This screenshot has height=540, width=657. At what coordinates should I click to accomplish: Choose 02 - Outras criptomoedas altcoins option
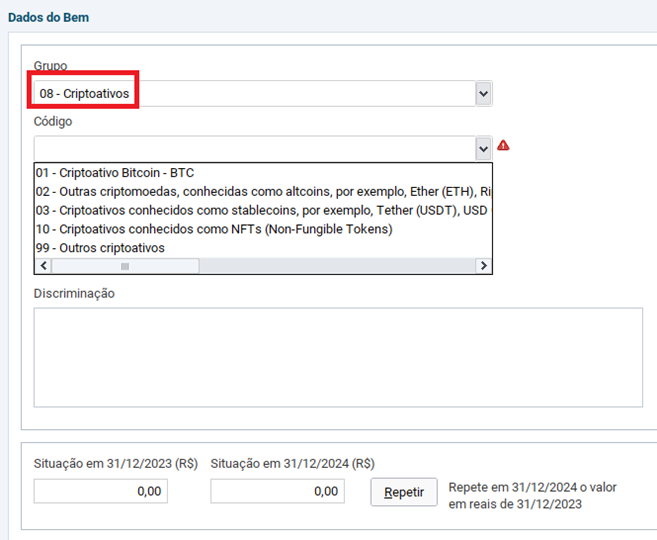[260, 191]
